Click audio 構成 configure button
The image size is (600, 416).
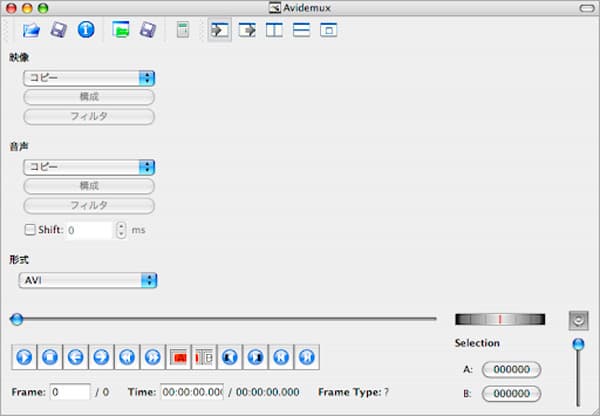[89, 186]
